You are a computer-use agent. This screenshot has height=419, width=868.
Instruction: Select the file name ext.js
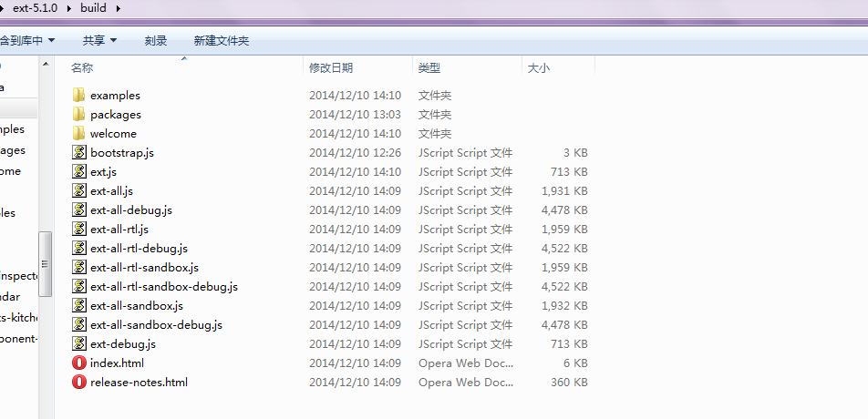coord(104,172)
